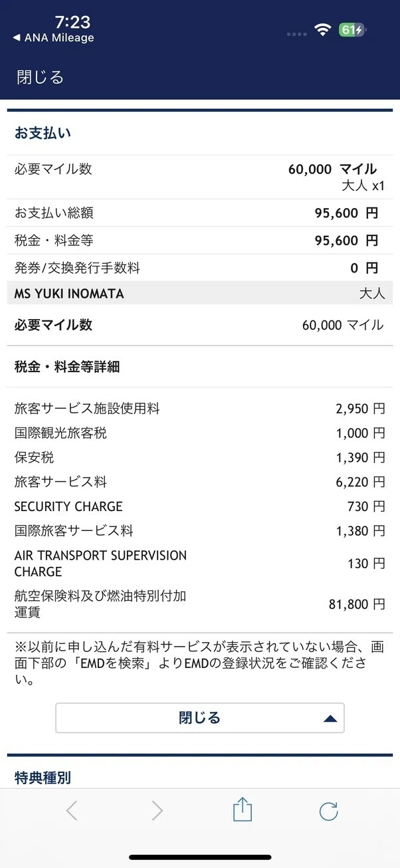
Task: Close the page via top 閉じる
Action: (41, 77)
